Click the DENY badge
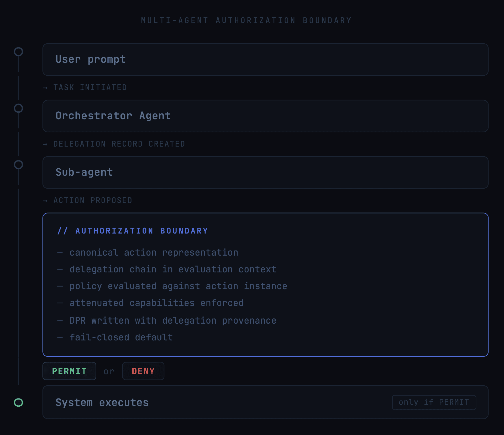Screen dimensions: 504x435 [143, 371]
